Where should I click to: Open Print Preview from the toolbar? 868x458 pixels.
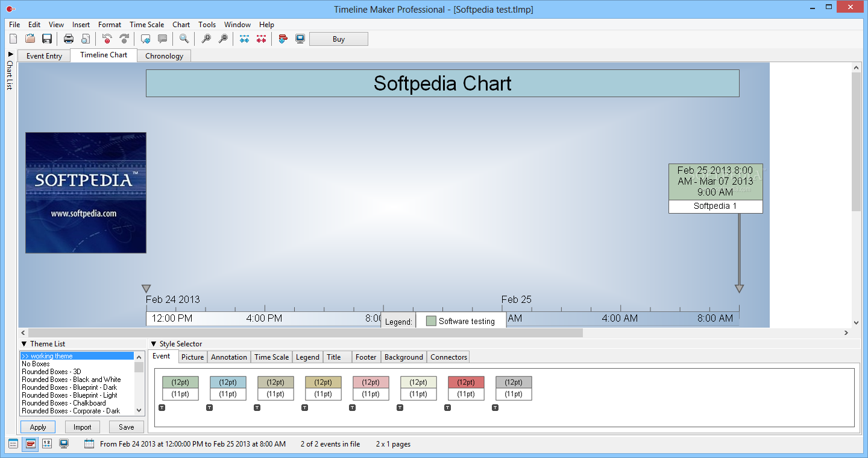pos(86,39)
